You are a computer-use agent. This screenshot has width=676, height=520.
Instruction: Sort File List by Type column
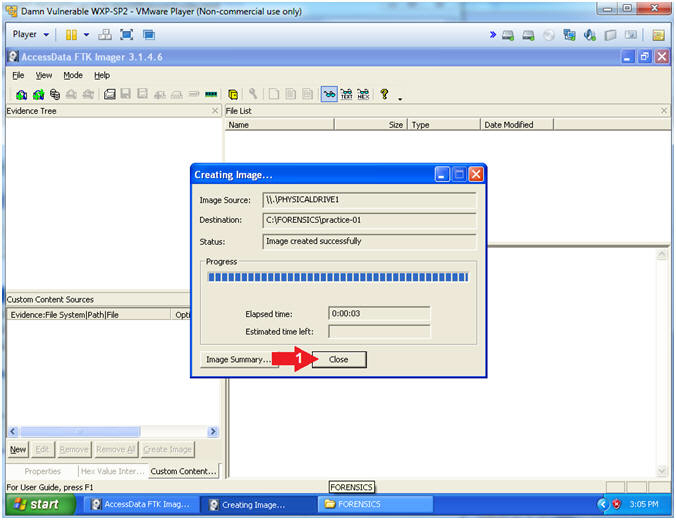tap(444, 125)
